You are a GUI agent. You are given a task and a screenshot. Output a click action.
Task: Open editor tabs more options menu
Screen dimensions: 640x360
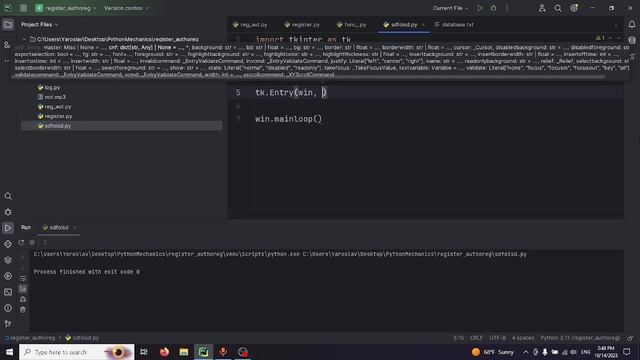[616, 24]
